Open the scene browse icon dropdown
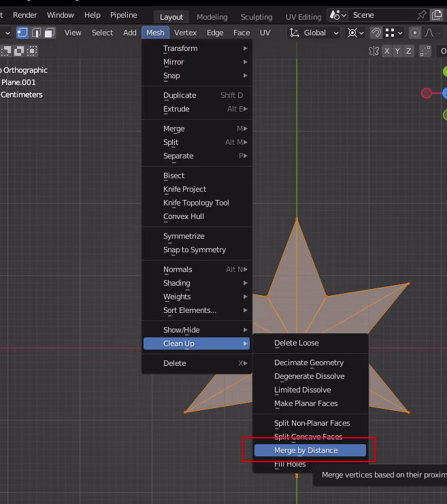The height and width of the screenshot is (504, 447). (x=337, y=15)
